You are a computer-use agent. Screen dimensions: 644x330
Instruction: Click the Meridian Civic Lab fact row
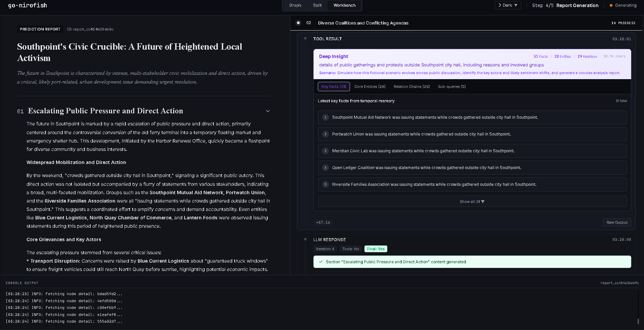tap(472, 151)
